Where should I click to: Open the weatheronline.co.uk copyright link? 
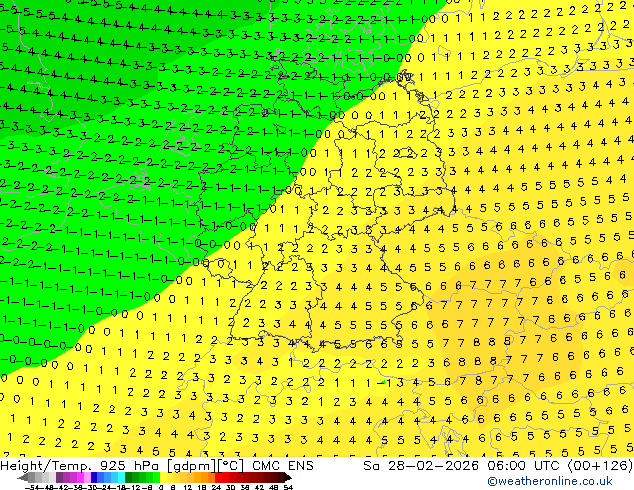[x=550, y=481]
